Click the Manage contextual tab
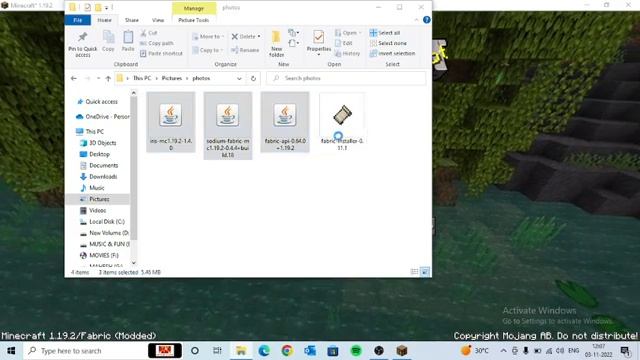 194,8
